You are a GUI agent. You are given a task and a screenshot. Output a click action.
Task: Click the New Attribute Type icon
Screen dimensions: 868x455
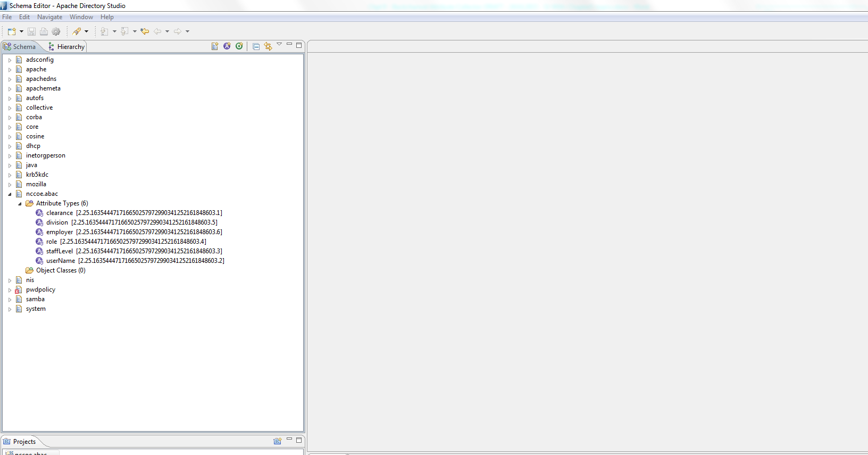coord(227,46)
